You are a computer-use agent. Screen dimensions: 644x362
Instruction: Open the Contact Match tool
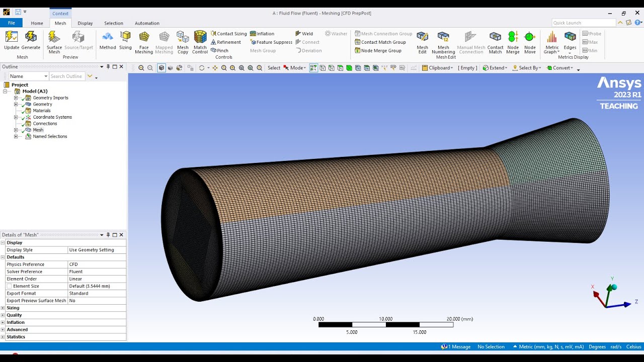(496, 42)
